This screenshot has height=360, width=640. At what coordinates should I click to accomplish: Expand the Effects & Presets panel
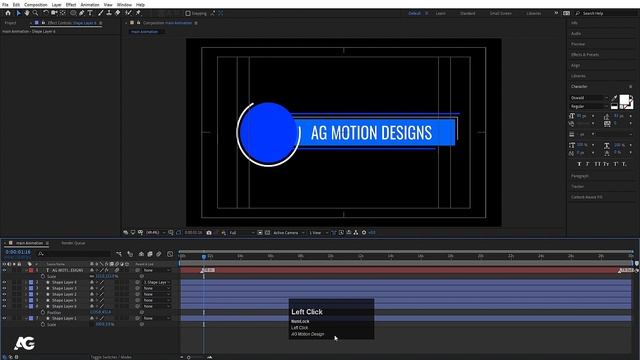(585, 54)
